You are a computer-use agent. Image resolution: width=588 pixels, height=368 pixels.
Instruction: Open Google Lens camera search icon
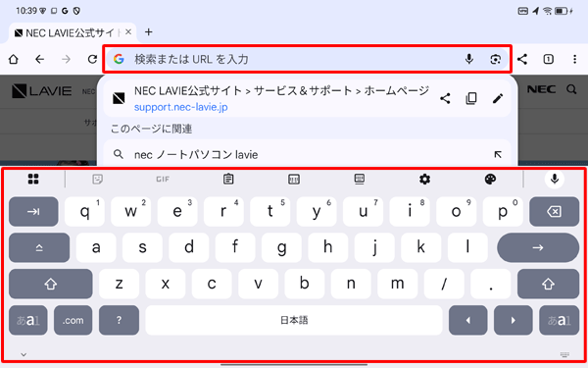[x=495, y=59]
